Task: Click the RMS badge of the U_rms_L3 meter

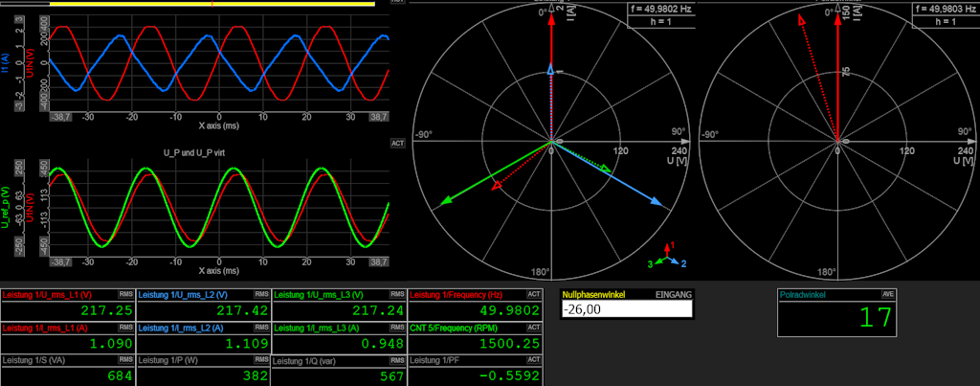Action: (x=397, y=293)
